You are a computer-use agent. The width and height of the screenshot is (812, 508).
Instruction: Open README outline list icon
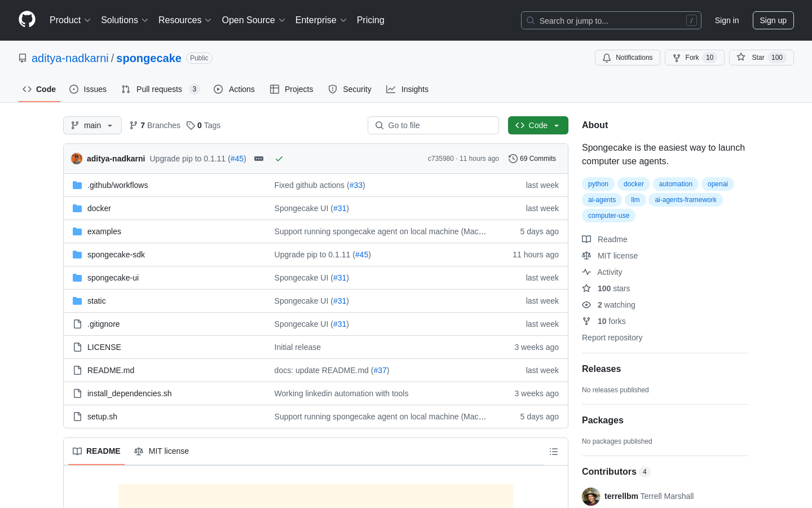554,452
